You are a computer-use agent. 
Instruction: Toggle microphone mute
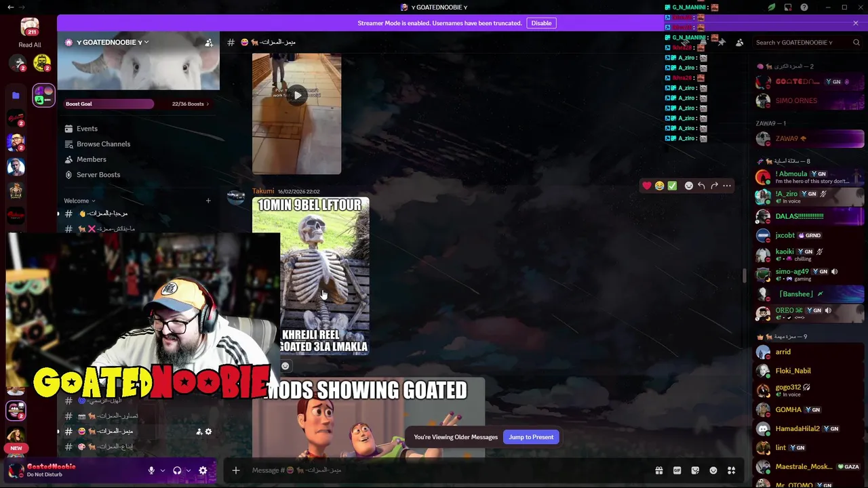pyautogui.click(x=151, y=470)
